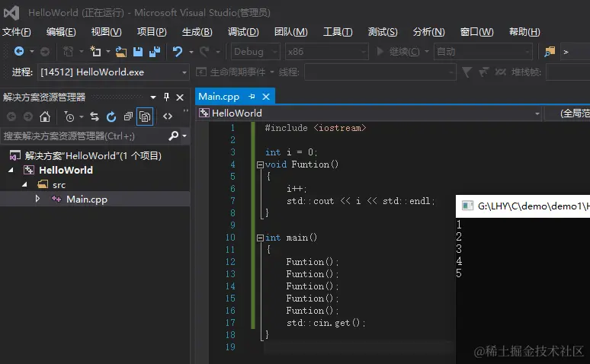Open the Solution Explorer window options arrow
This screenshot has width=590, height=364.
153,97
